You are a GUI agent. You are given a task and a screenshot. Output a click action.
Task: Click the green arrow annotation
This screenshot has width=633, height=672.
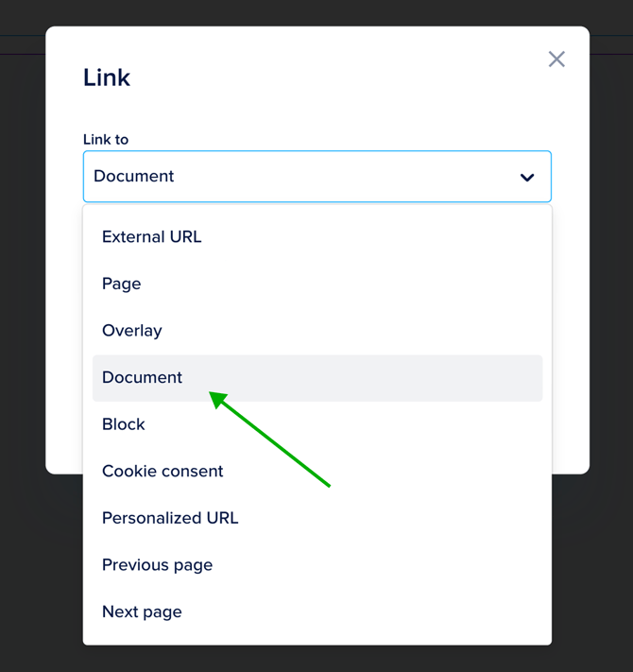(x=274, y=442)
